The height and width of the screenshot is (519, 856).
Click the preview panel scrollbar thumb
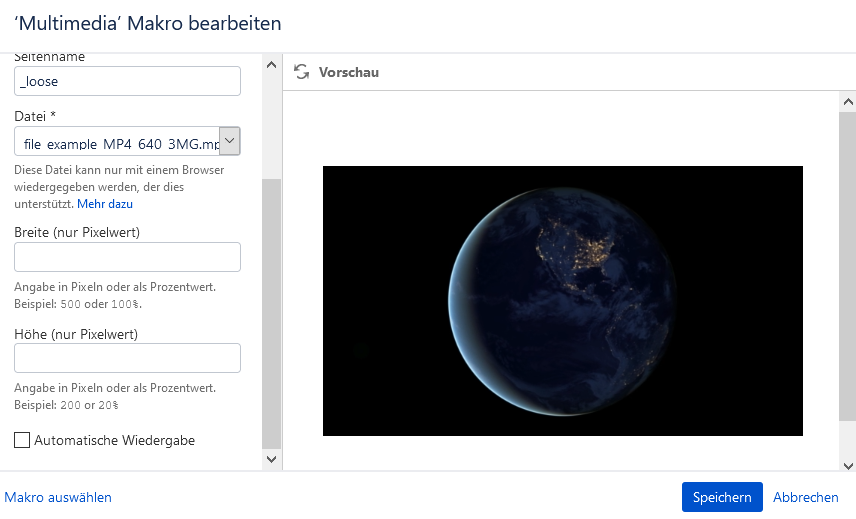[x=848, y=267]
